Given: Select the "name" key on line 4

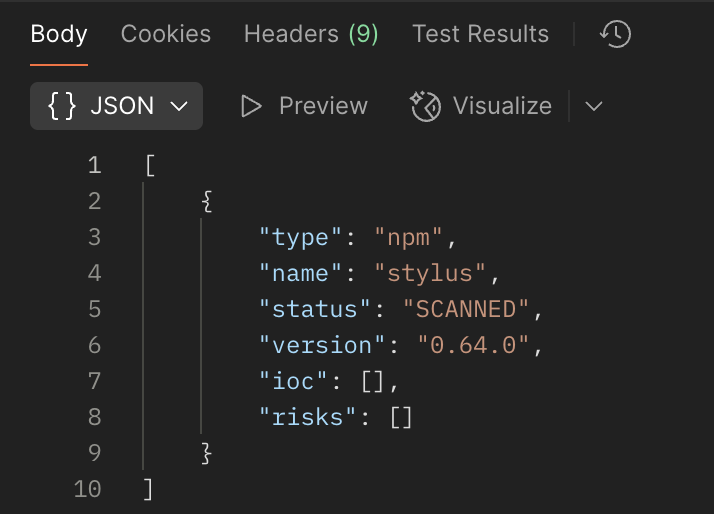Looking at the screenshot, I should [x=300, y=273].
